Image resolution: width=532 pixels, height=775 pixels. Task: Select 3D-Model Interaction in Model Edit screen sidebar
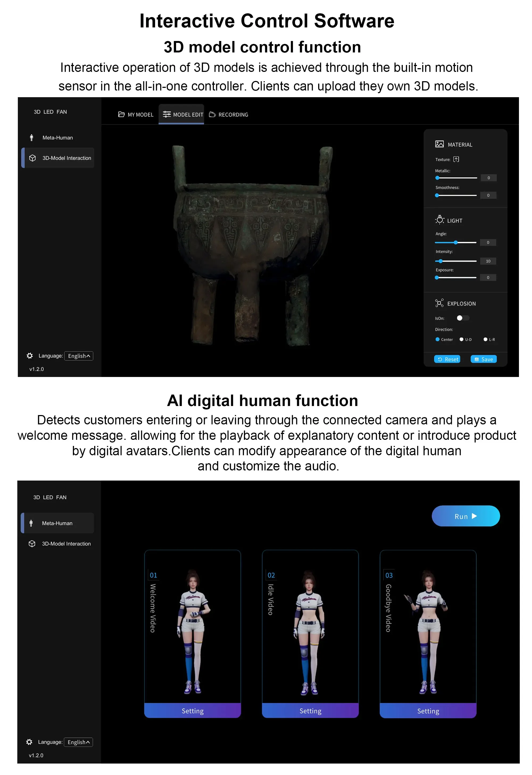pos(58,158)
